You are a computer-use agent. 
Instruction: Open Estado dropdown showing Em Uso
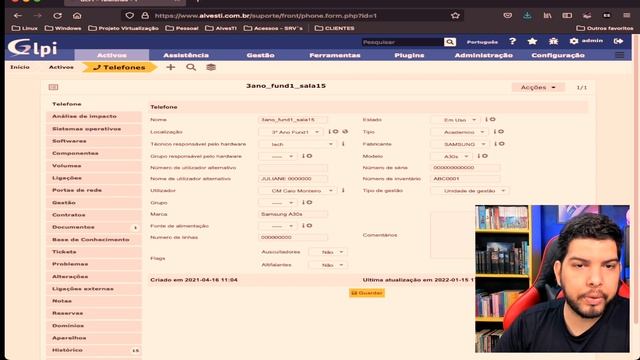pyautogui.click(x=455, y=120)
